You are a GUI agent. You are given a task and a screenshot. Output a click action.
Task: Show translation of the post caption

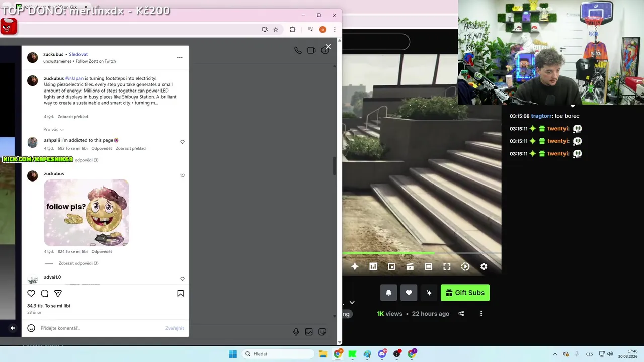click(x=72, y=117)
